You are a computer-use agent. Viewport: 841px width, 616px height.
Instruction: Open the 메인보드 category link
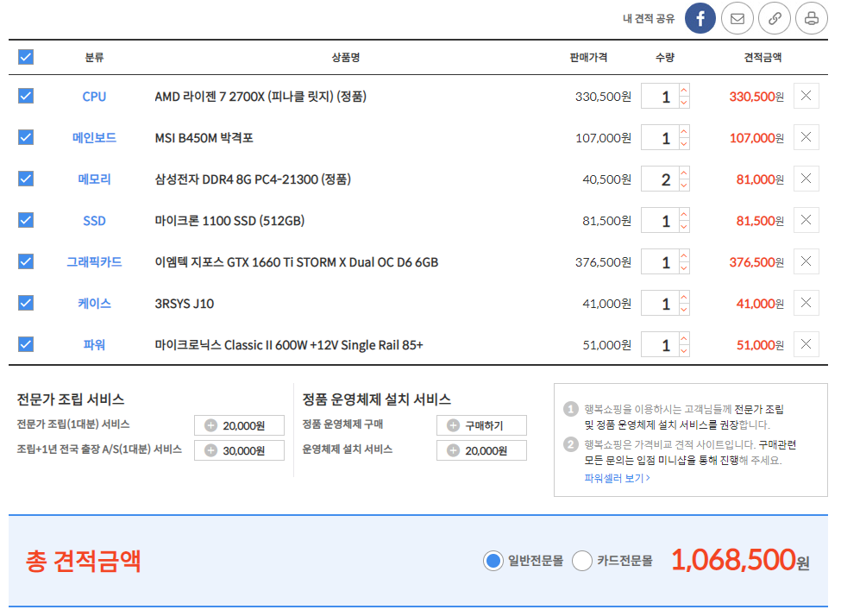(94, 138)
